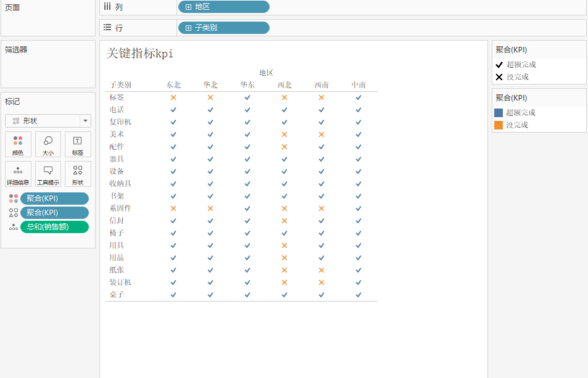
Task: Click the color legend title 聚合(KPI)
Action: click(x=511, y=98)
